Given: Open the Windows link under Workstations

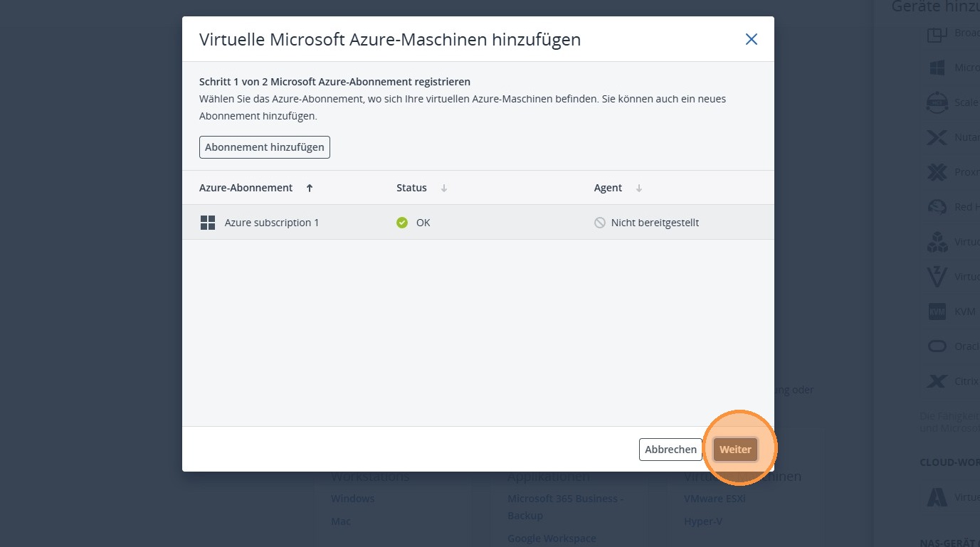Looking at the screenshot, I should (352, 499).
